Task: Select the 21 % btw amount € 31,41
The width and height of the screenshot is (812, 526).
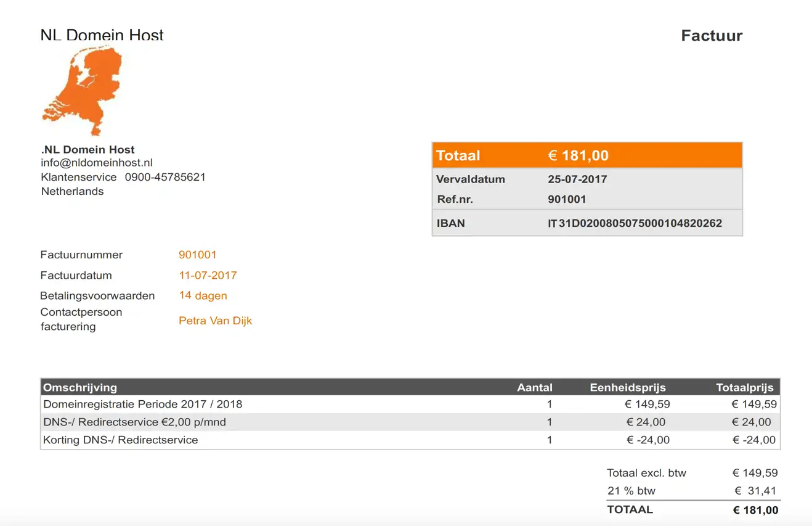Action: tap(755, 490)
